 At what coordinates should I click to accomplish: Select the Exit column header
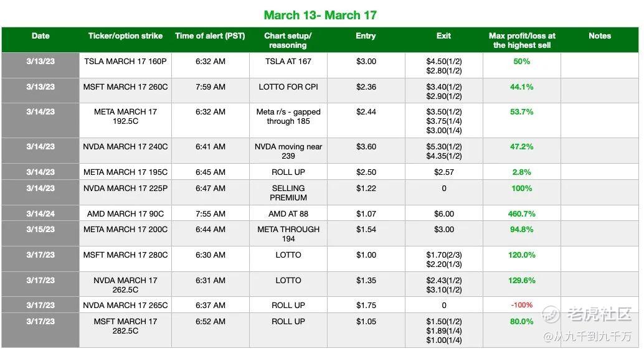click(443, 36)
